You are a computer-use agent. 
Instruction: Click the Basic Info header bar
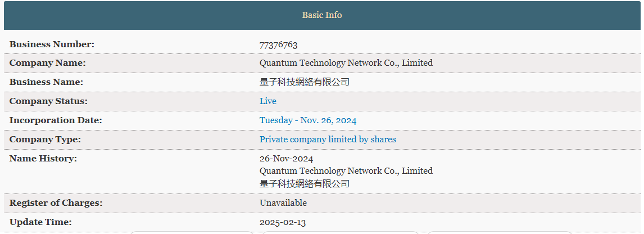[322, 15]
